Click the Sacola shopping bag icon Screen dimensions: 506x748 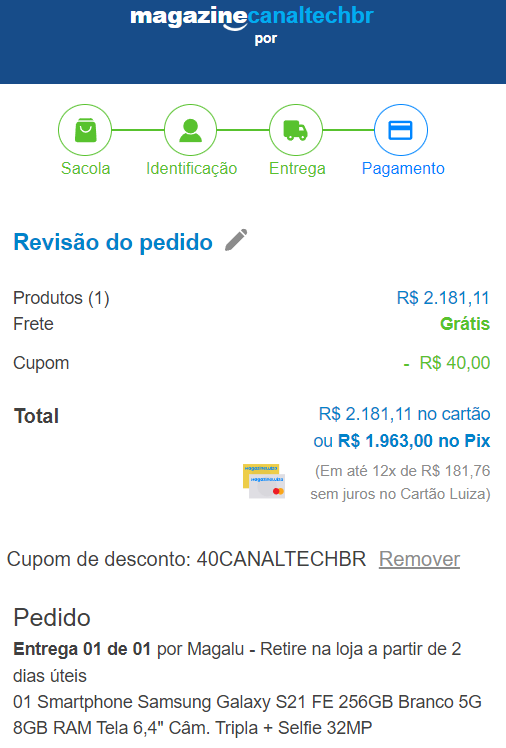[85, 130]
